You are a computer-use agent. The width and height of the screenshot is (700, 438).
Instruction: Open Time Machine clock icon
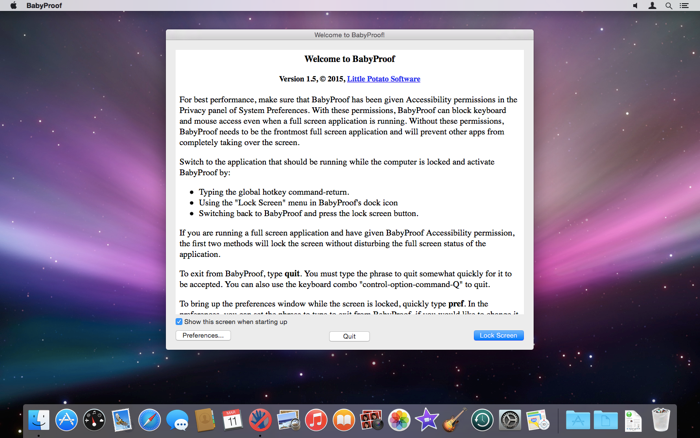click(x=482, y=420)
